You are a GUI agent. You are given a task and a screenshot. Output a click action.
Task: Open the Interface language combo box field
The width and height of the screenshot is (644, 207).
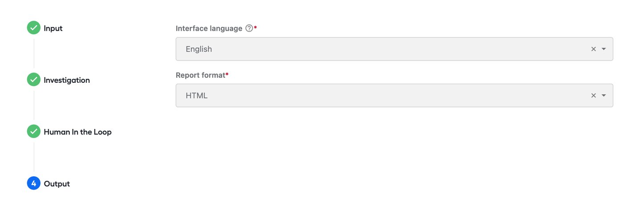coord(394,49)
